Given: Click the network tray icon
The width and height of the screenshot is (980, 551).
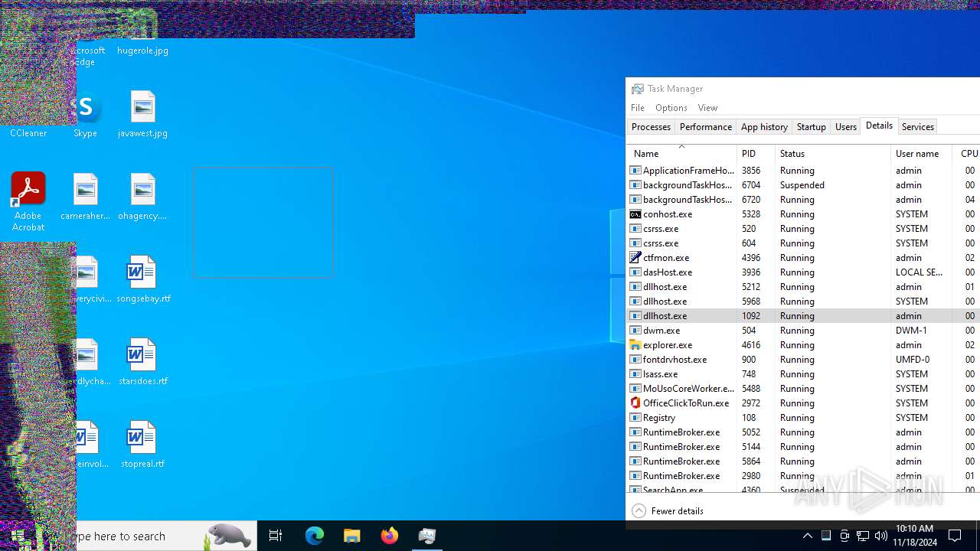Looking at the screenshot, I should (863, 536).
